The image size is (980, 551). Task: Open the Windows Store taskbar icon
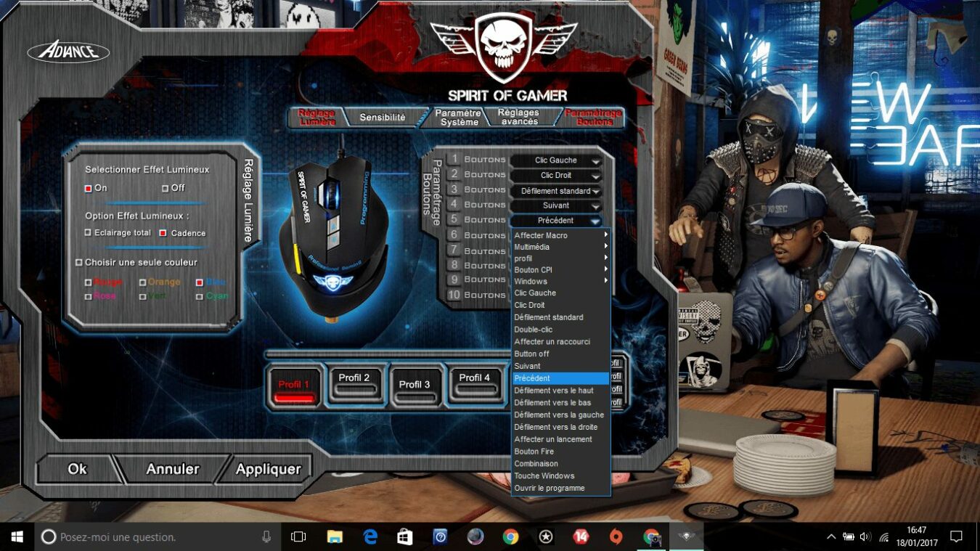click(x=405, y=537)
